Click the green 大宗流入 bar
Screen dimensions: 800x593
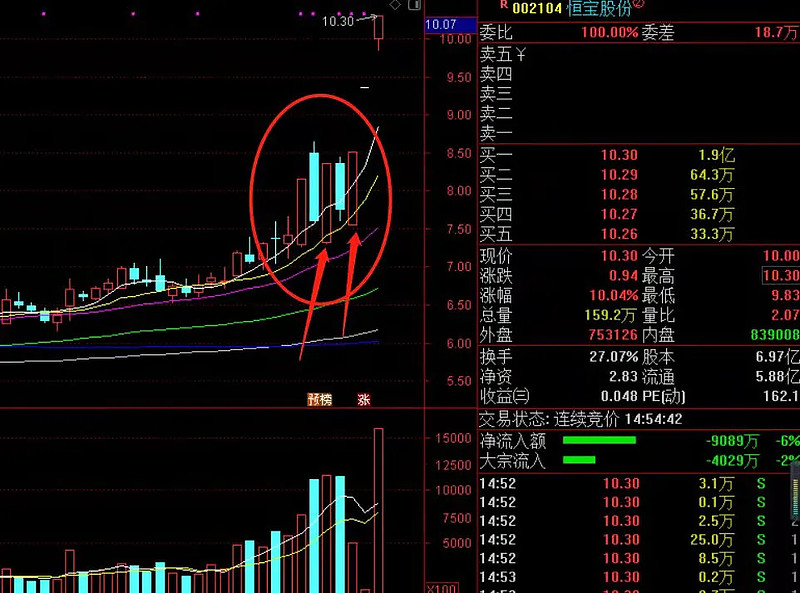click(579, 460)
